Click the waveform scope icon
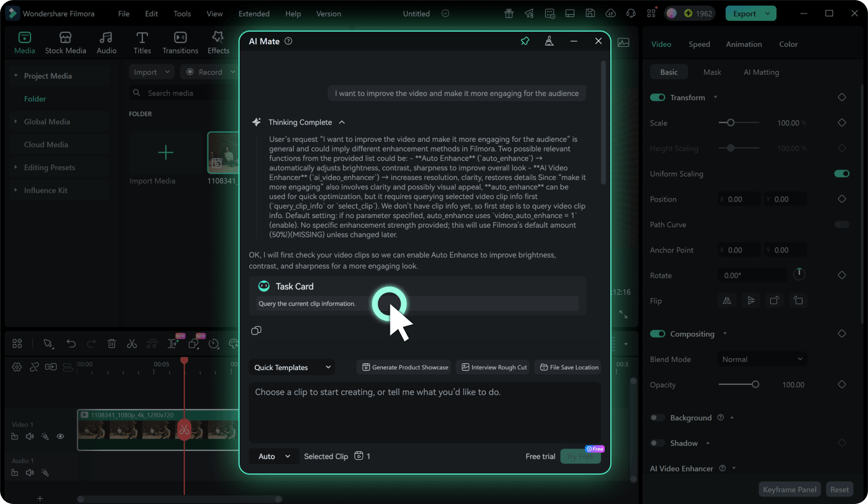The height and width of the screenshot is (504, 868). 623,42
